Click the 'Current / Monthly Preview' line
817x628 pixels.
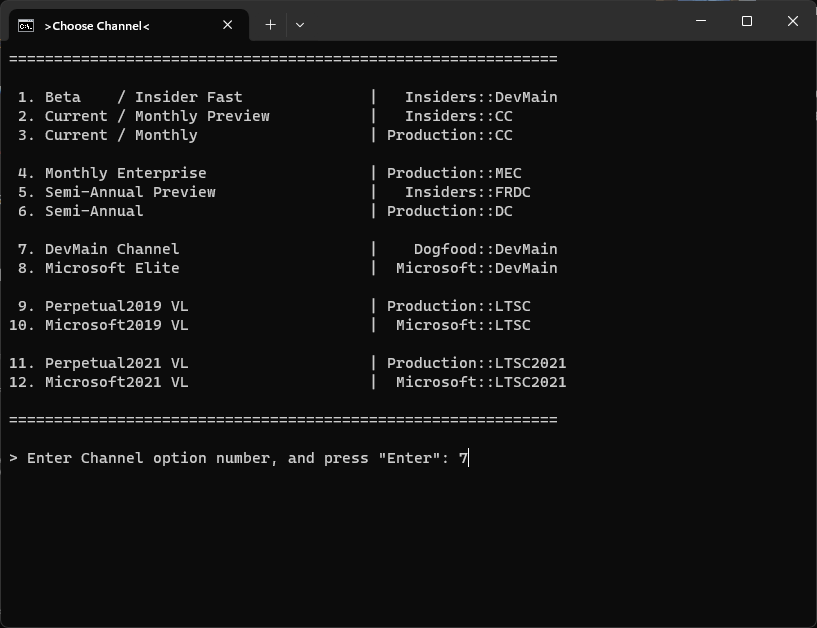[157, 116]
